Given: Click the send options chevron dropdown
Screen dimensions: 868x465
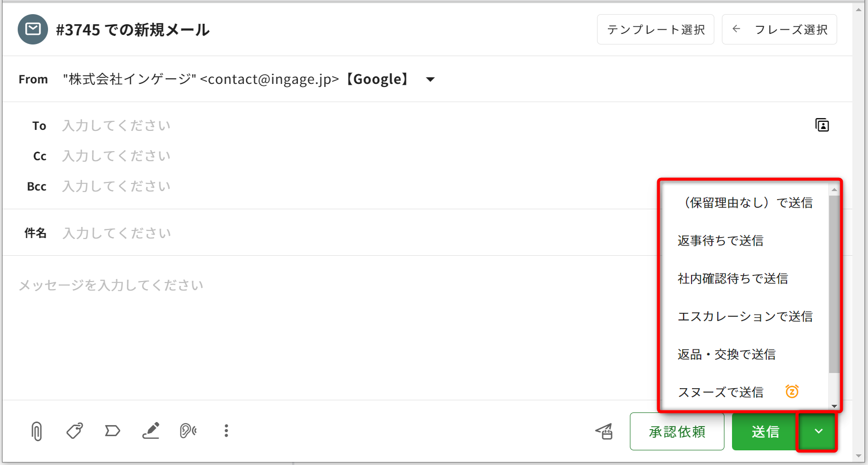Looking at the screenshot, I should pyautogui.click(x=818, y=431).
